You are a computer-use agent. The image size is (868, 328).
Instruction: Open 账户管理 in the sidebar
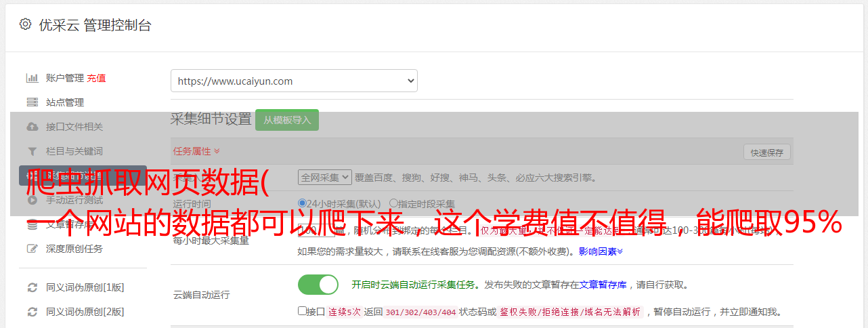[x=64, y=78]
